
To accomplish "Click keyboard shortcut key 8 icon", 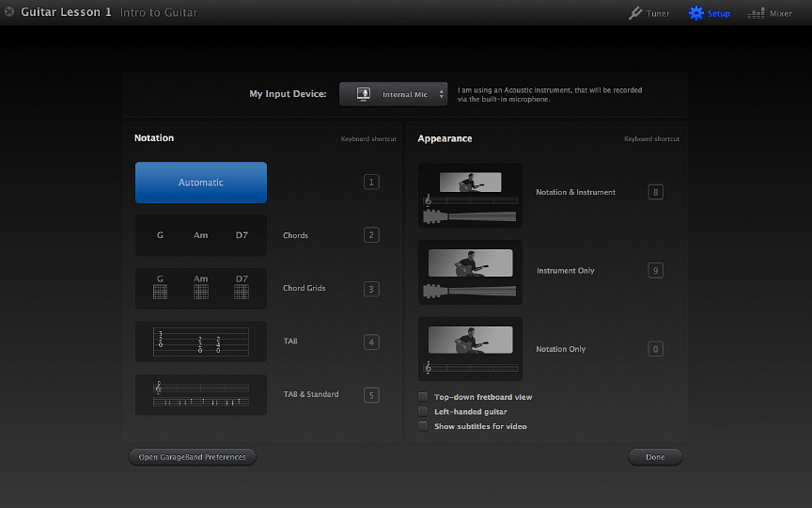I will pos(656,192).
